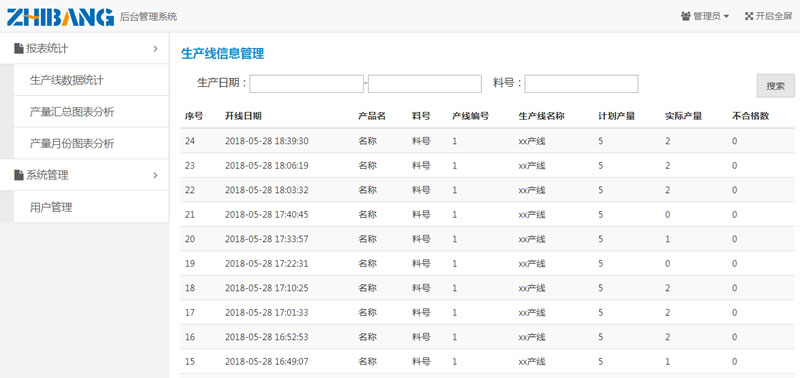The image size is (800, 378).
Task: Focus the 生产日期 start date field
Action: [x=306, y=84]
